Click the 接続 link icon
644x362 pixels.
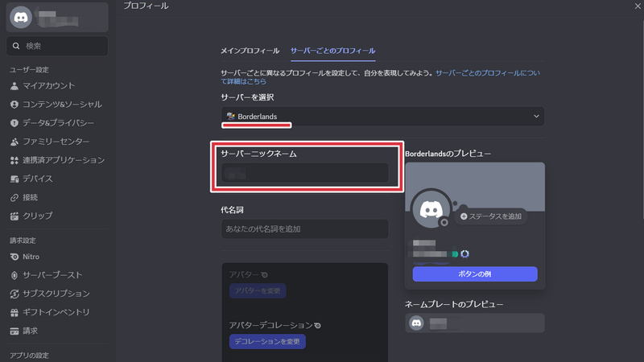click(14, 197)
